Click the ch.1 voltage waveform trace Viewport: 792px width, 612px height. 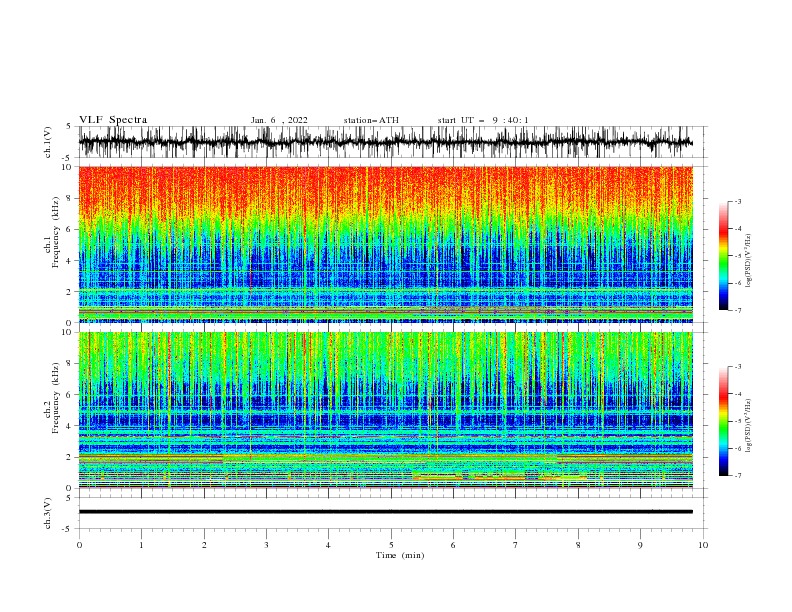coord(385,142)
